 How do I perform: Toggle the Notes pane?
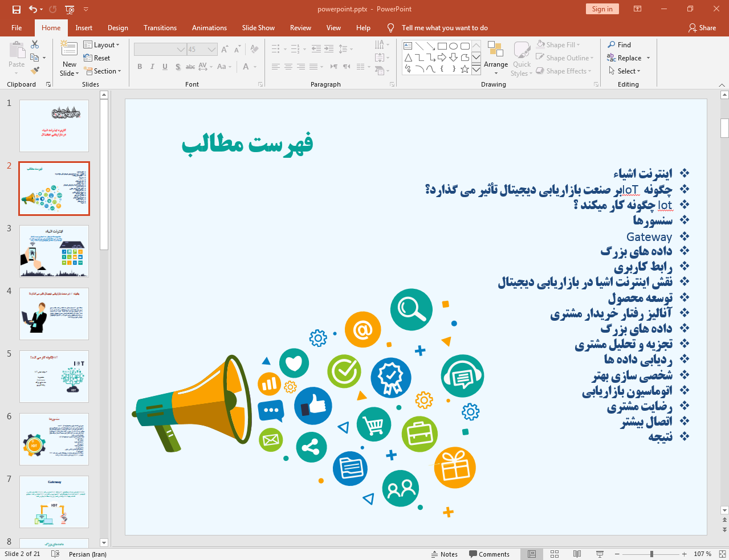point(445,554)
